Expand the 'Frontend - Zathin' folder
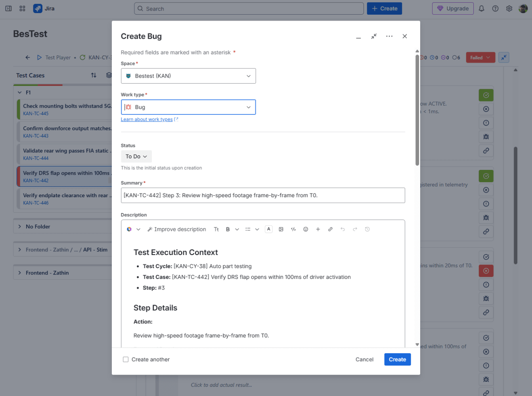 tap(19, 273)
